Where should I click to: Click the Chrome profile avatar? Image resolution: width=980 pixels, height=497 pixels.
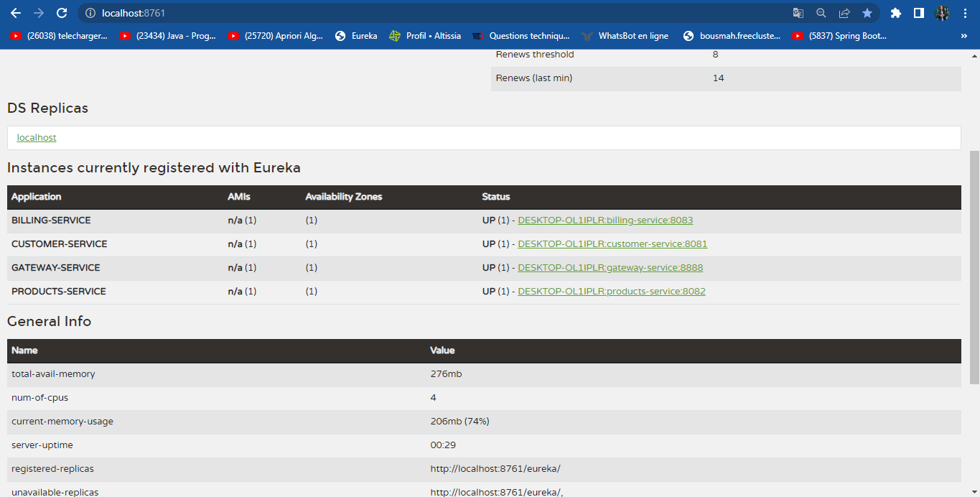pyautogui.click(x=943, y=12)
